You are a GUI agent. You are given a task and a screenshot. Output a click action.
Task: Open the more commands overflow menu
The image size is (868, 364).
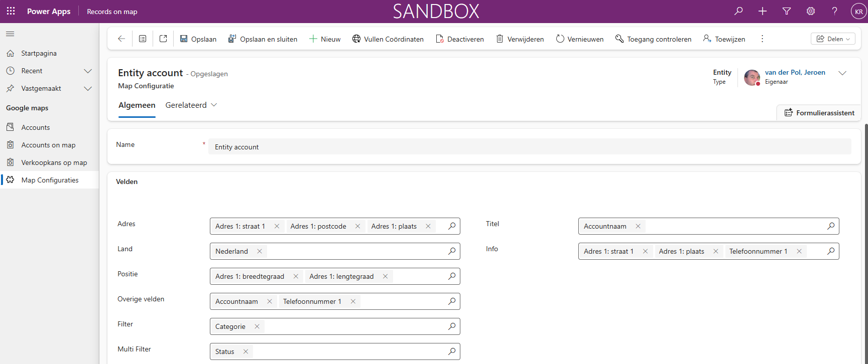[x=762, y=39]
